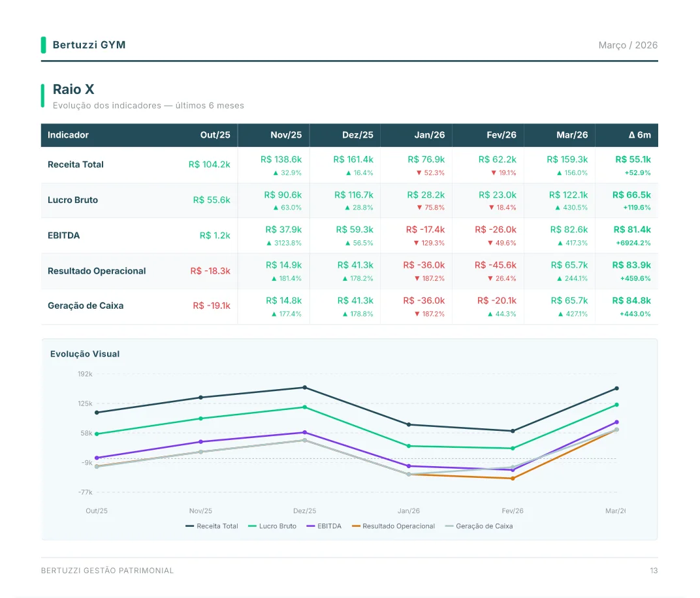Click Receita Total data point at Dez/25
The height and width of the screenshot is (598, 700).
(x=305, y=387)
